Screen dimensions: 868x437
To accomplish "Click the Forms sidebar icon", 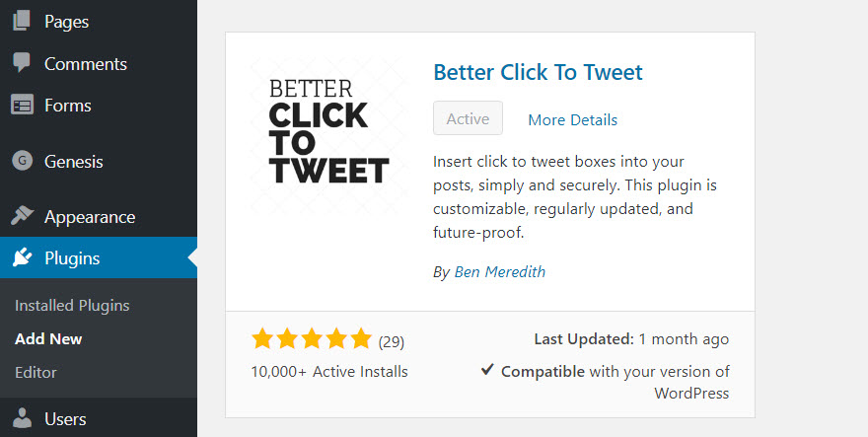I will (x=22, y=106).
